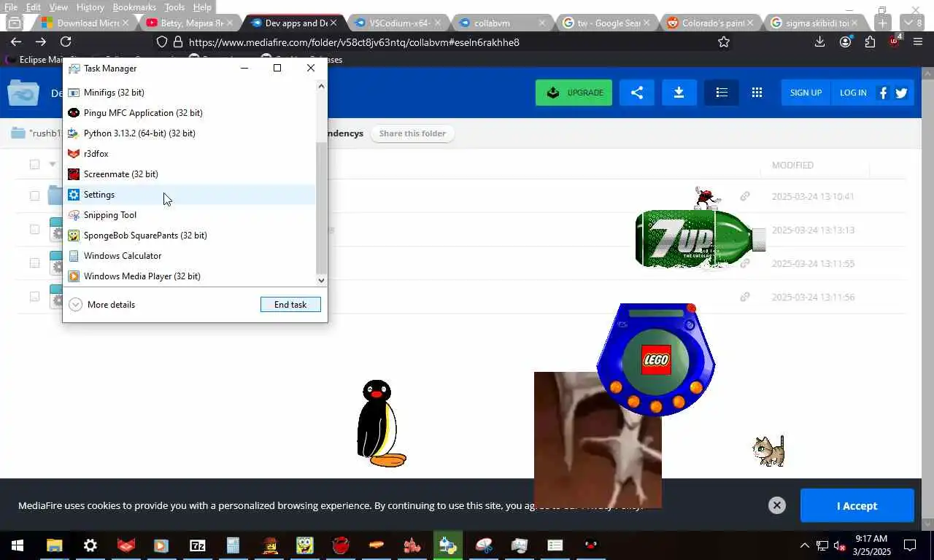The width and height of the screenshot is (934, 560).
Task: Switch to the collabvm tab
Action: (x=502, y=23)
